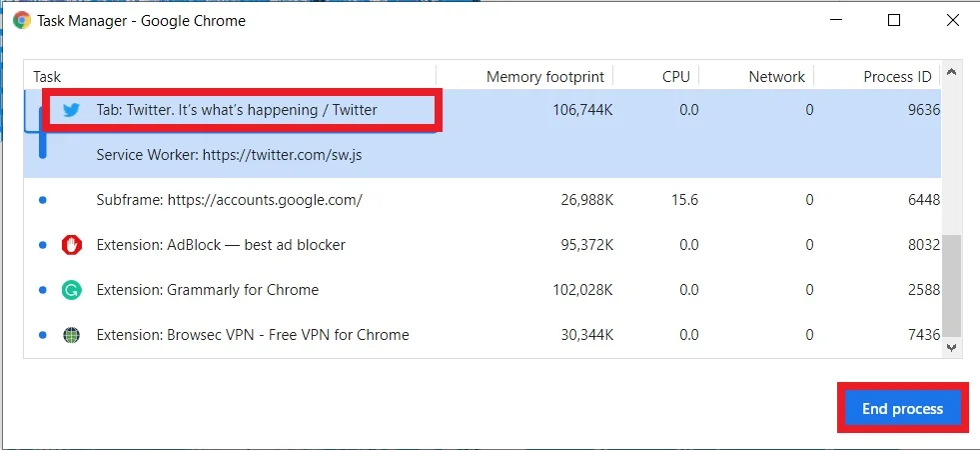
Task: Sort by the Process ID column header
Action: click(x=878, y=76)
